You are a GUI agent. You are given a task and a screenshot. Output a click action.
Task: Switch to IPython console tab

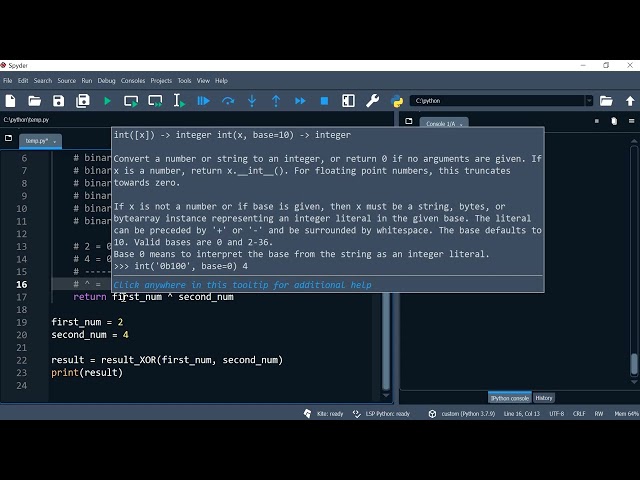509,398
